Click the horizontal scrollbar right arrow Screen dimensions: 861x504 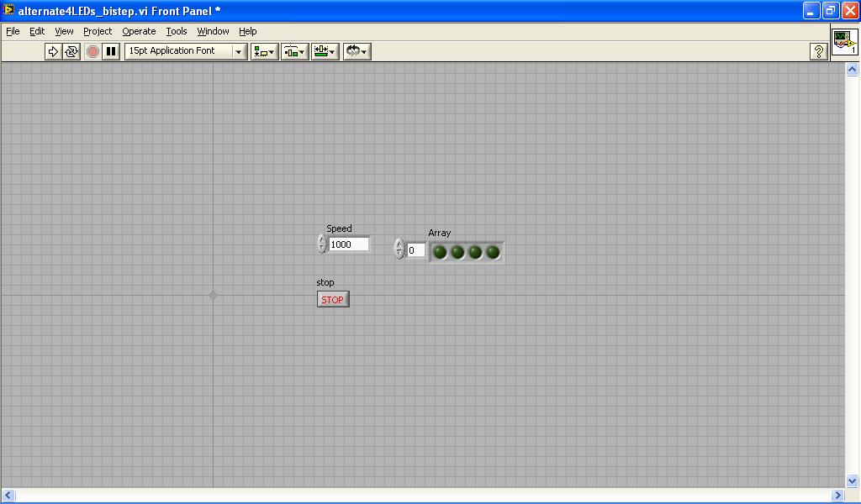[838, 496]
